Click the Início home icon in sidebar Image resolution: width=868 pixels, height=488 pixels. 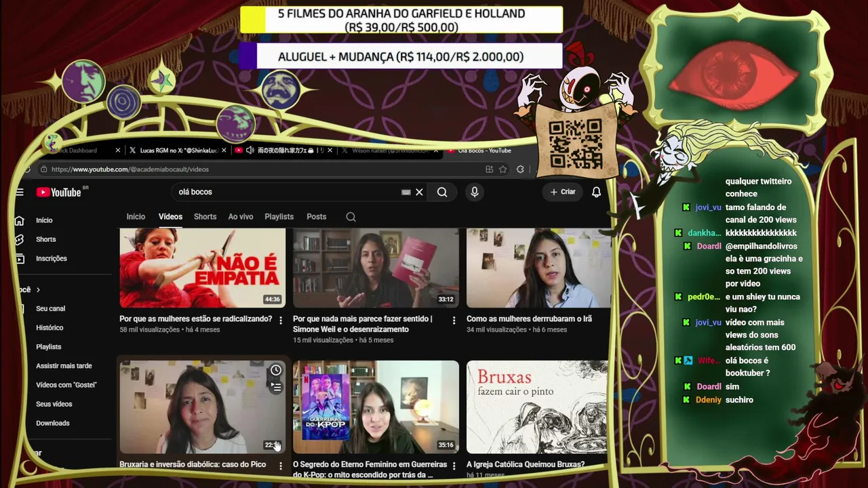20,220
